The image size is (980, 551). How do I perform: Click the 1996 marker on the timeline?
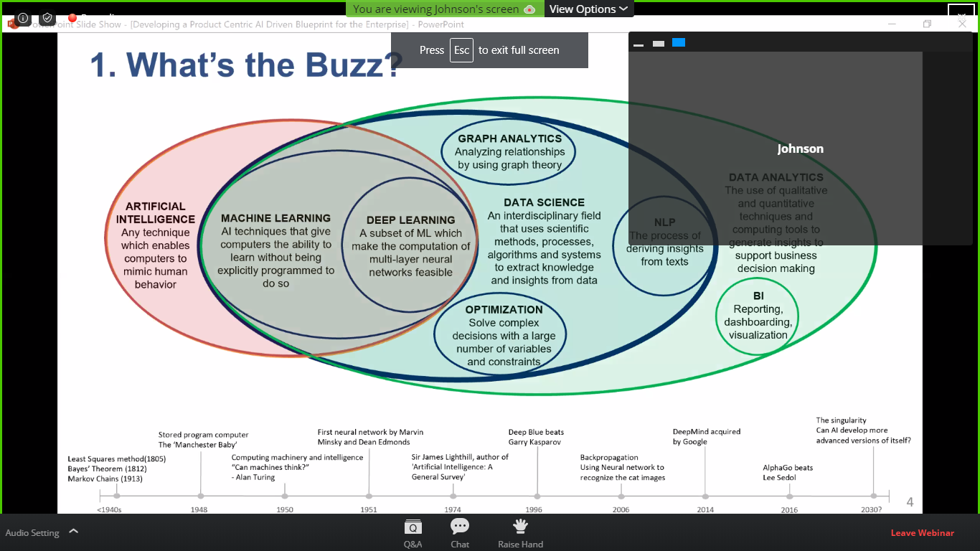coord(537,496)
